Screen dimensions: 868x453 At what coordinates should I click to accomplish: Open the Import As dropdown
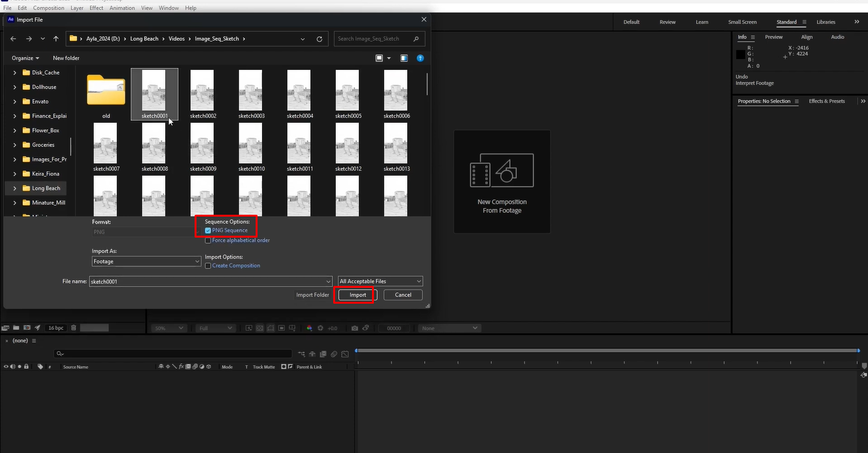pos(146,261)
